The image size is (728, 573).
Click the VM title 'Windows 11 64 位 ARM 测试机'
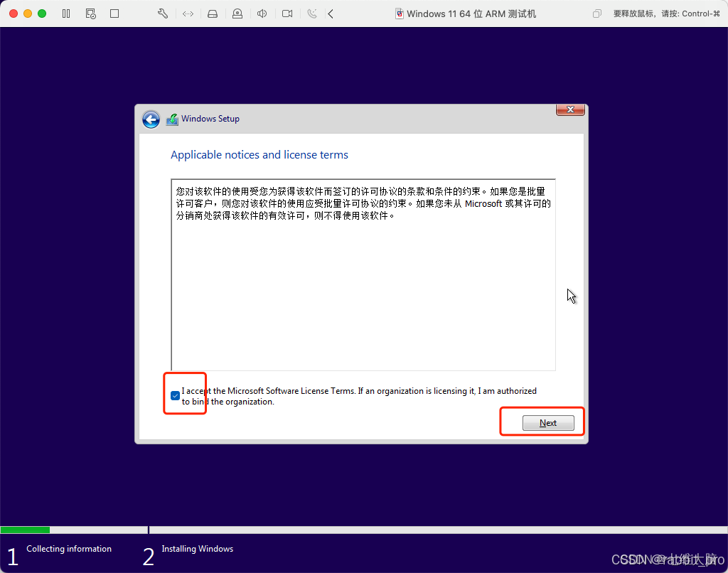click(471, 14)
